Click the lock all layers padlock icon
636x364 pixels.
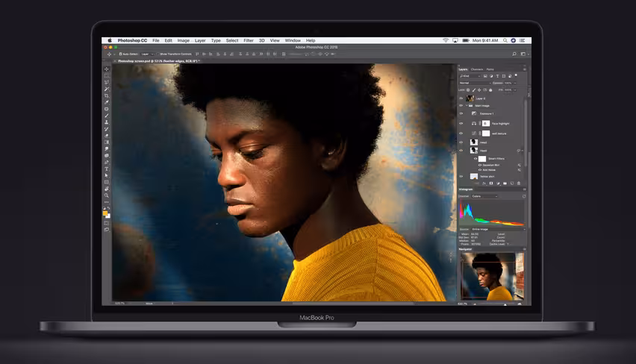tap(490, 90)
